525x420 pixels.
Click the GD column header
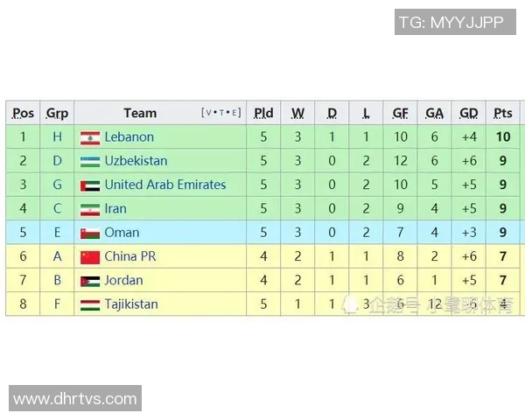click(x=469, y=113)
